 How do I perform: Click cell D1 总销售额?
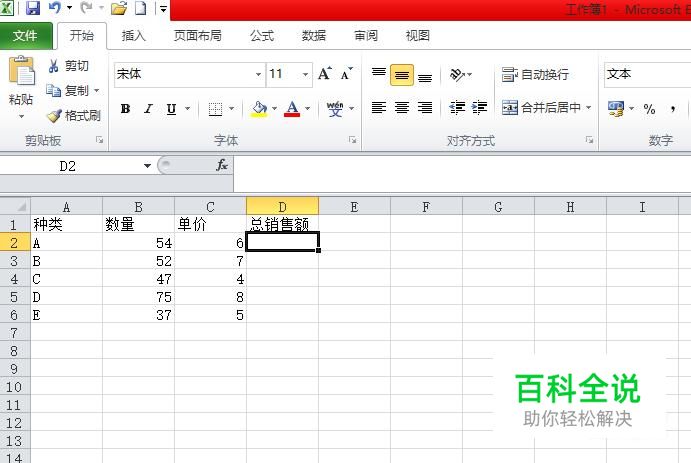point(282,224)
